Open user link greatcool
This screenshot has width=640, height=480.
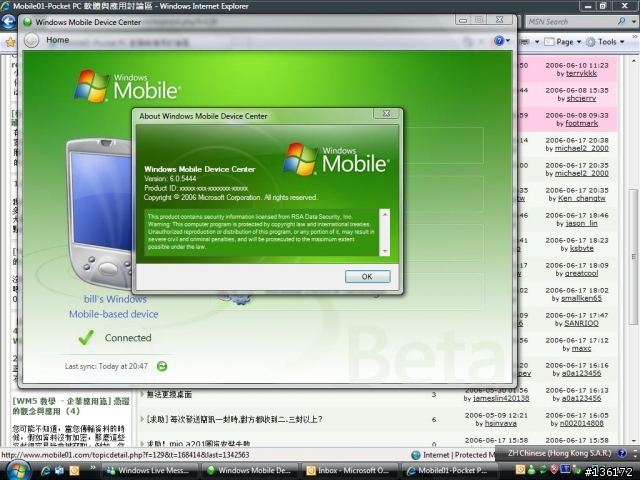[581, 273]
